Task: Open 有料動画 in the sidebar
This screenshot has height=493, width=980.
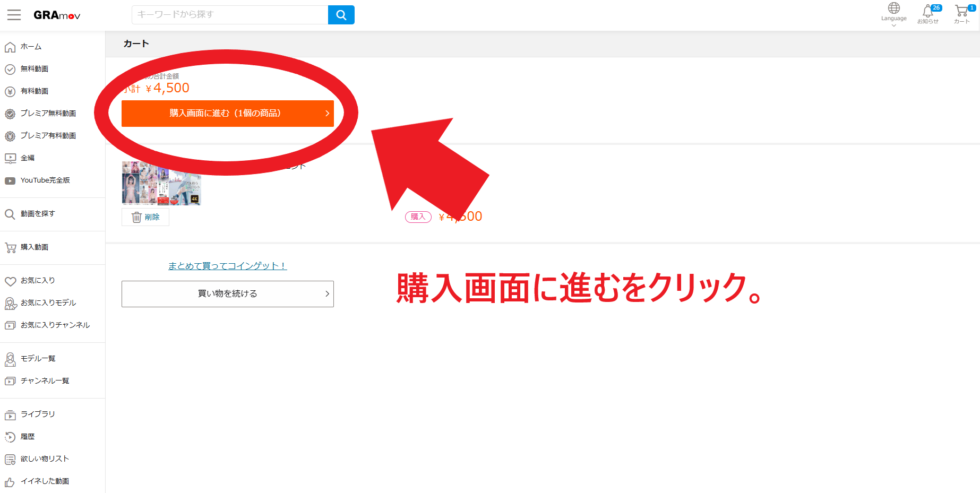Action: (34, 91)
